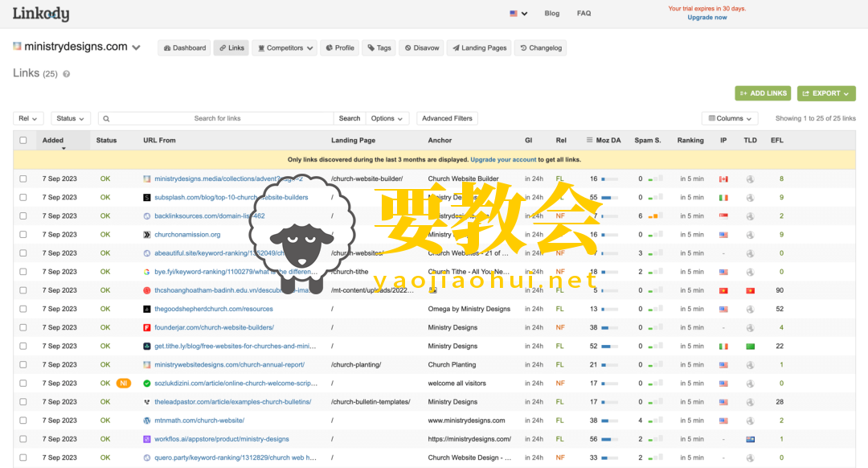Click the Upgrade now link
The image size is (868, 468).
[x=707, y=18]
